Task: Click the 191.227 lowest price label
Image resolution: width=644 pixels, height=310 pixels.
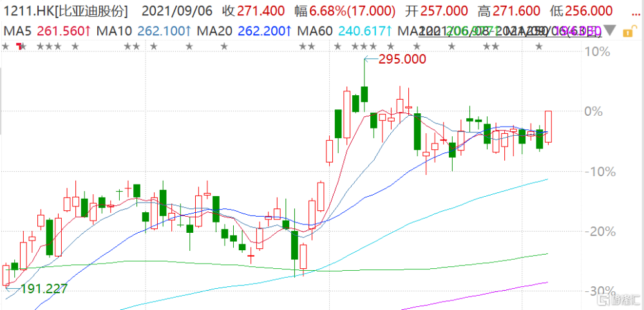Action: coord(44,289)
